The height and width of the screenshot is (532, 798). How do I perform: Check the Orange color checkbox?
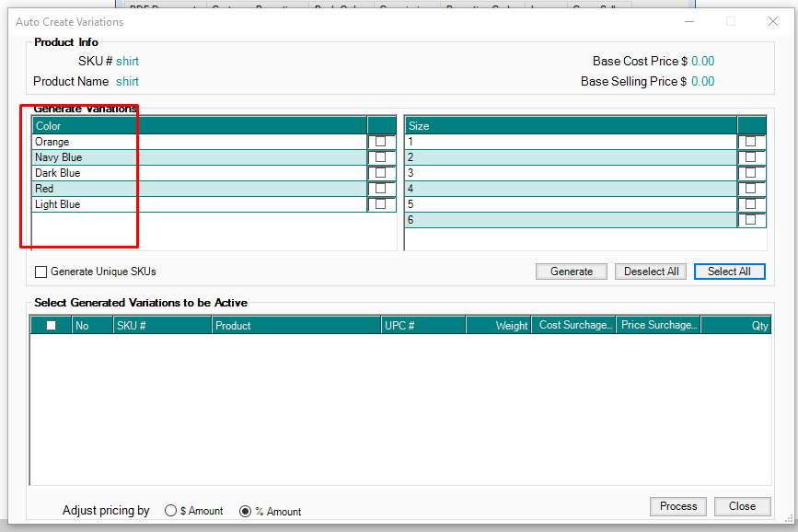[x=380, y=142]
